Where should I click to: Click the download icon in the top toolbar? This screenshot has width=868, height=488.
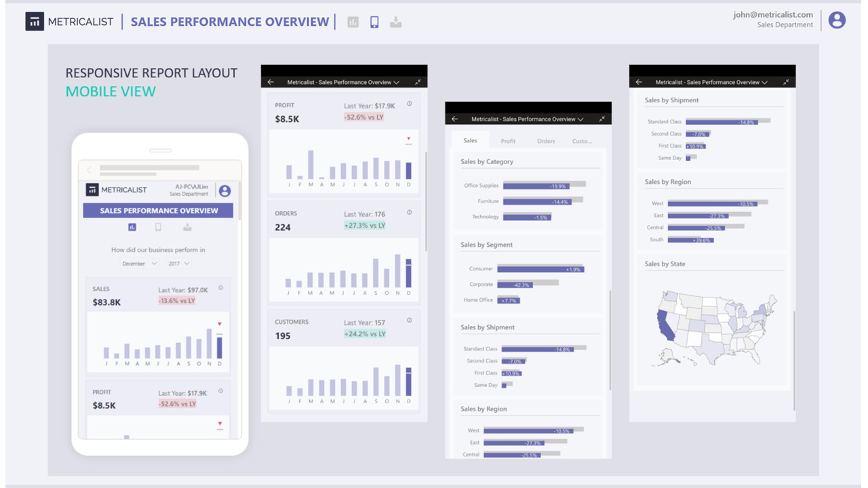coord(396,22)
